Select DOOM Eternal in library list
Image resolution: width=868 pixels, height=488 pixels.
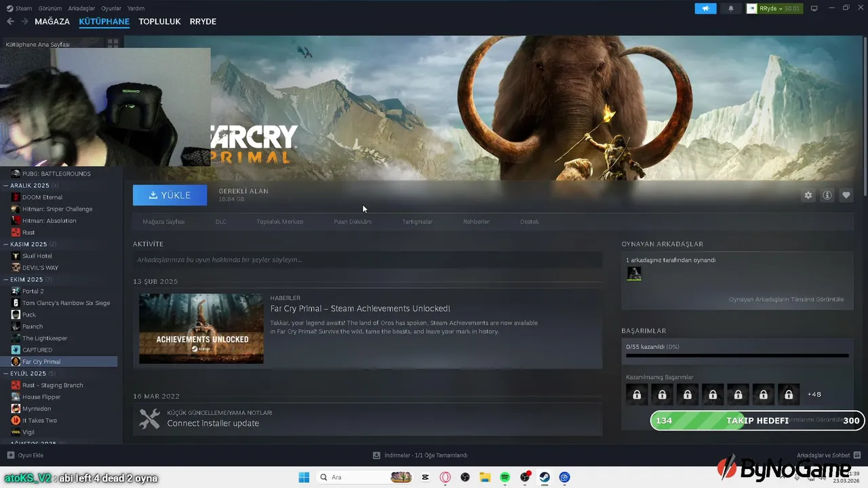(x=42, y=197)
